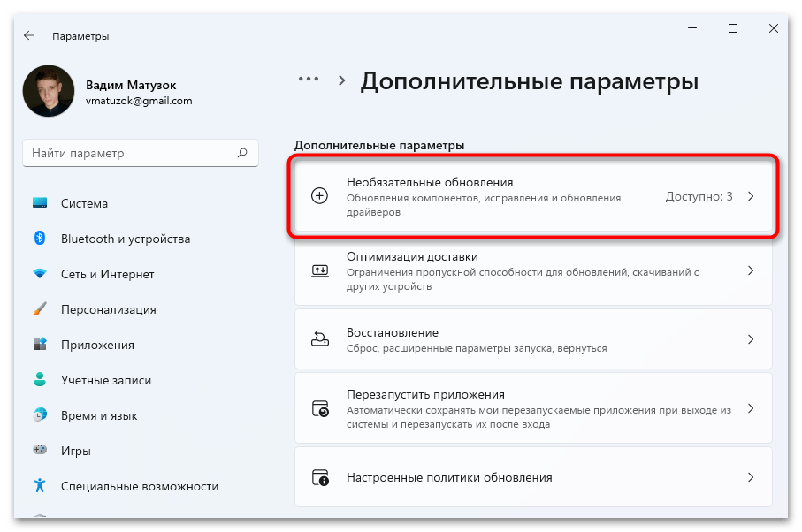Viewport: 802px width, 532px height.
Task: Expand Перезапустить приложения chevron
Action: pos(751,408)
